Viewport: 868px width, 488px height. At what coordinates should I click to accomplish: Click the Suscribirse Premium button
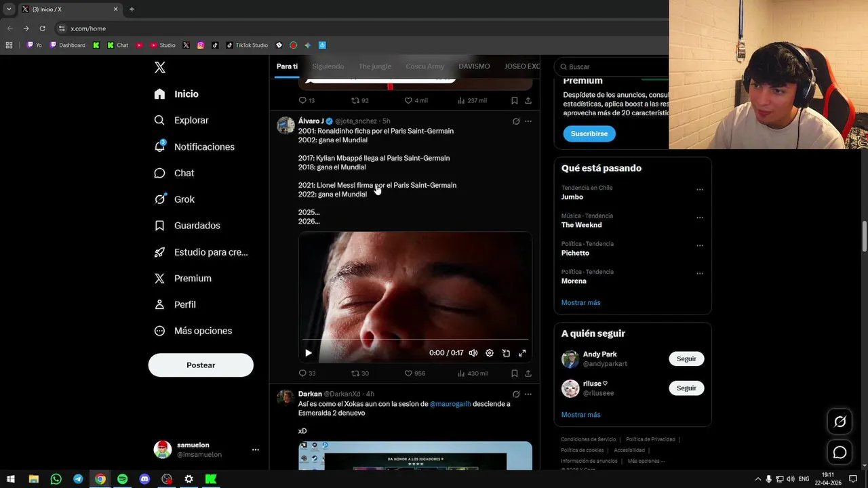589,134
